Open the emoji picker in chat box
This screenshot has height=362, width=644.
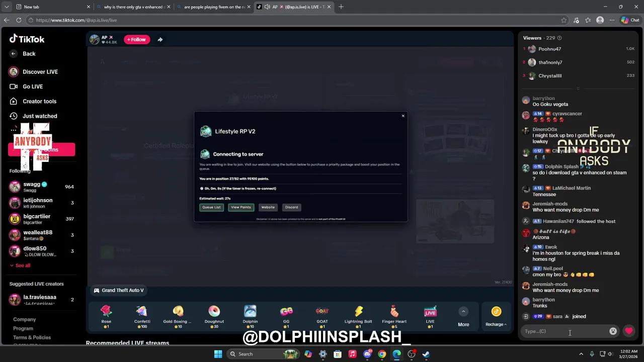click(613, 331)
